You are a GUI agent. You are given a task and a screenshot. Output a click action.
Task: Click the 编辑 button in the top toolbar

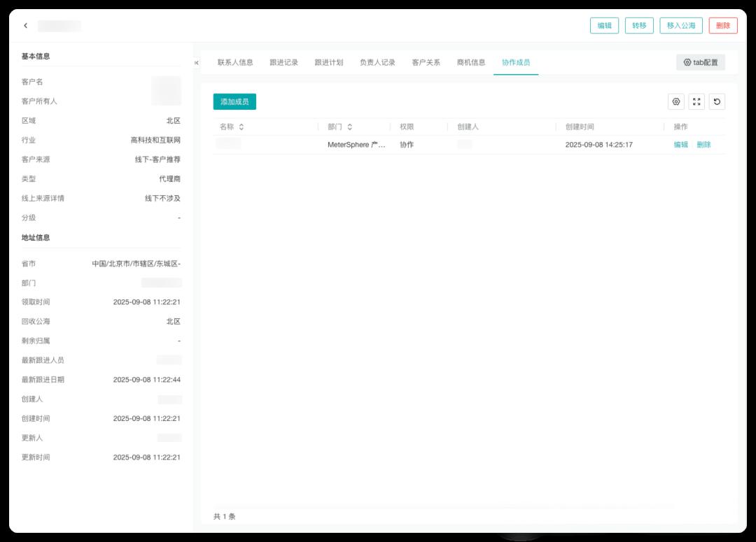click(603, 24)
